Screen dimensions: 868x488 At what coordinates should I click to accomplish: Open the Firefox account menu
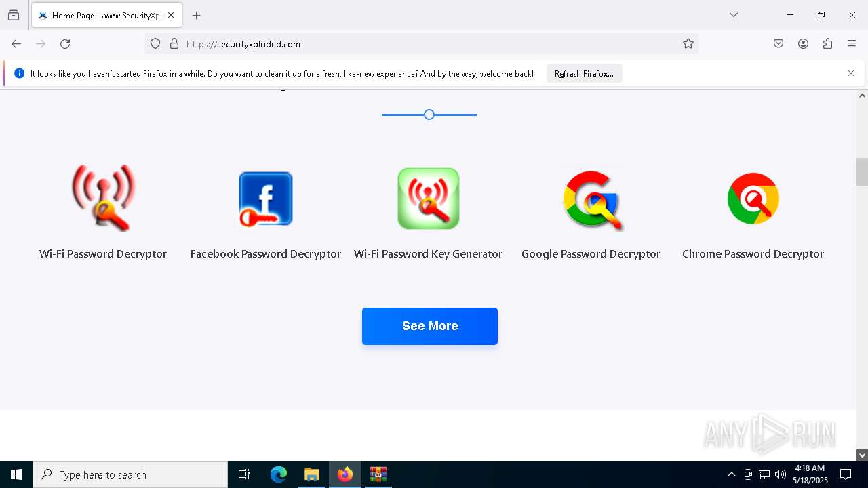click(x=803, y=44)
